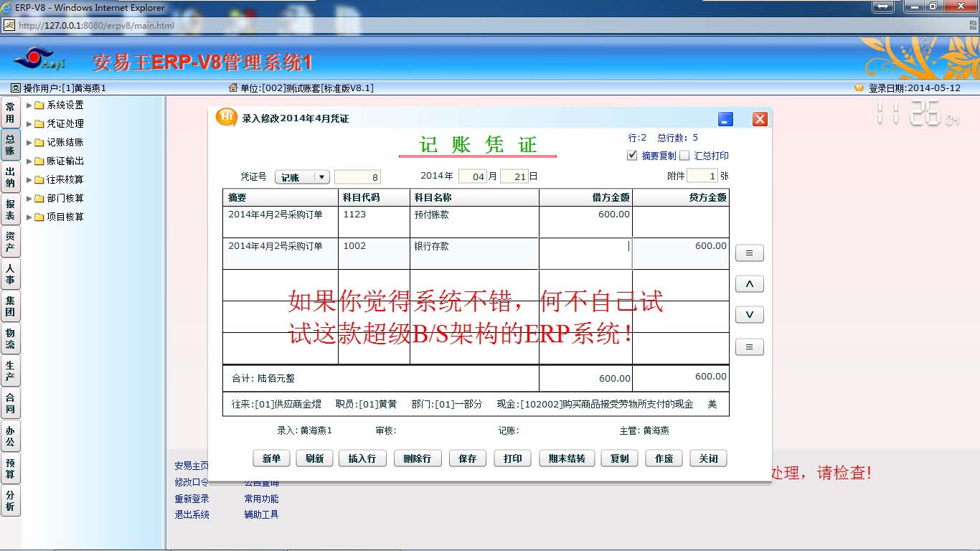Viewport: 980px width, 551px height.
Task: Click the orange HI logo in dialog title
Action: point(226,118)
